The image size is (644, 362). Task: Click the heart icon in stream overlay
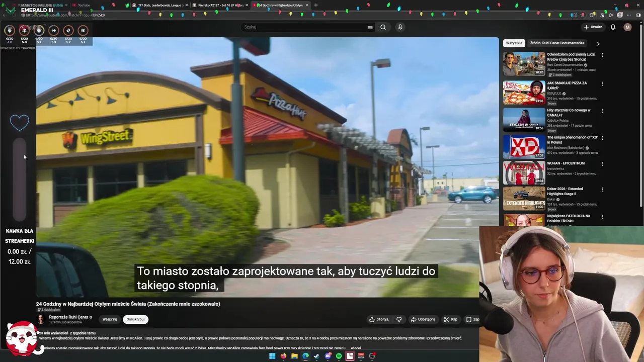click(x=20, y=122)
